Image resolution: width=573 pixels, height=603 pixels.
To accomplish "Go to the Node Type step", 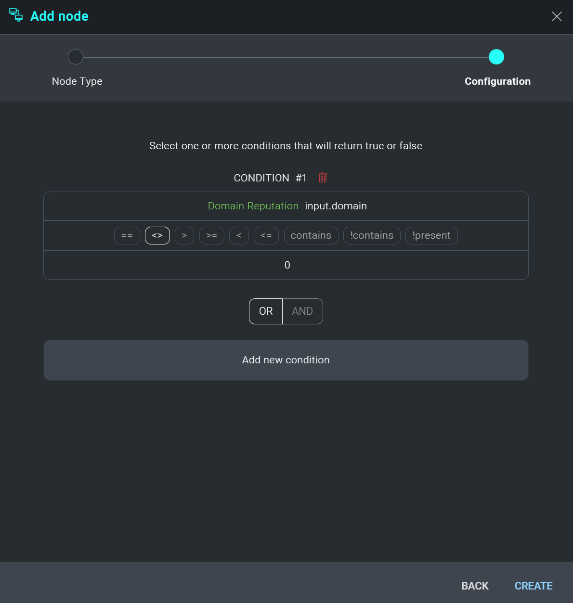I will click(x=76, y=57).
